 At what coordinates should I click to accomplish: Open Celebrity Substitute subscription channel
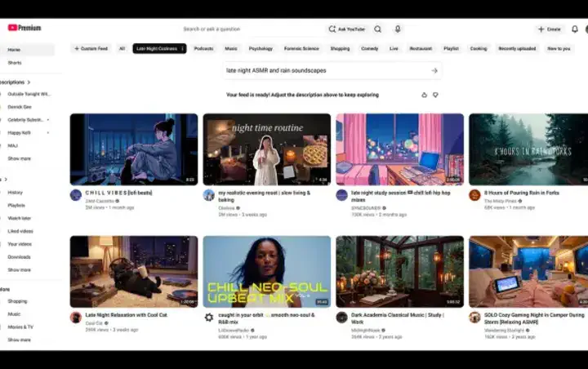coord(27,120)
